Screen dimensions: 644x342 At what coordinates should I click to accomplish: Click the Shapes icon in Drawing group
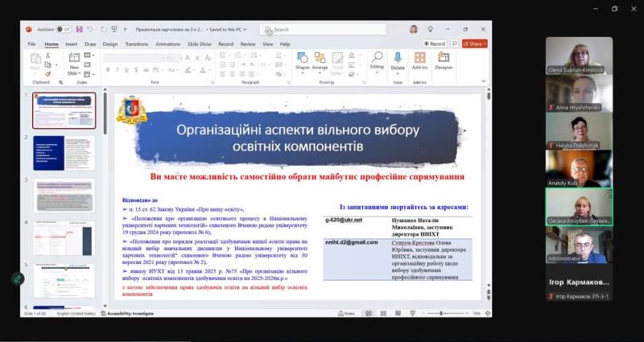pyautogui.click(x=302, y=60)
